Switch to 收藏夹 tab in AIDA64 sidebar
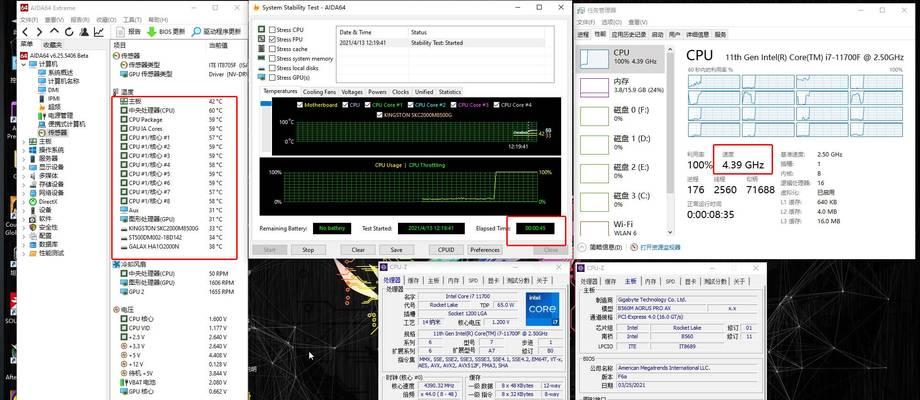Viewport: 920px width, 400px height. click(x=52, y=45)
